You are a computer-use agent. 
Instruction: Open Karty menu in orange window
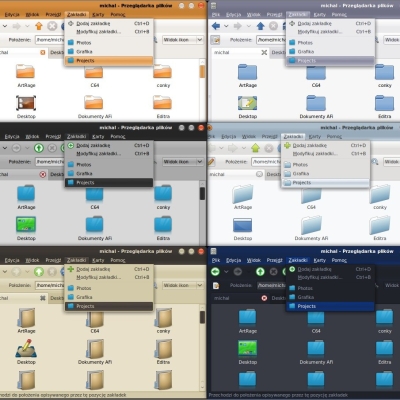tap(98, 14)
